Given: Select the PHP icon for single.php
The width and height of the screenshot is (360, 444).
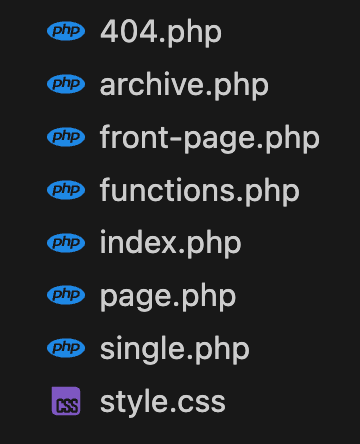Looking at the screenshot, I should (x=66, y=348).
